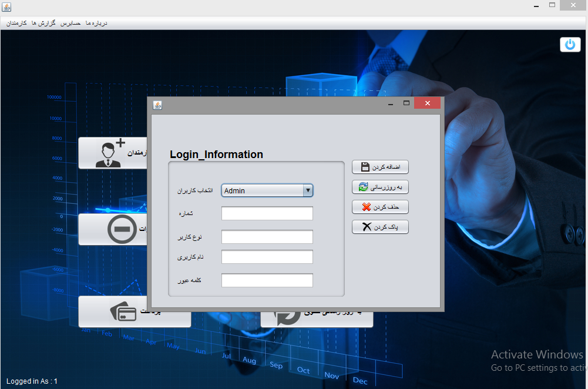Expand the Admin user selection dropdown
The width and height of the screenshot is (588, 389).
point(307,190)
